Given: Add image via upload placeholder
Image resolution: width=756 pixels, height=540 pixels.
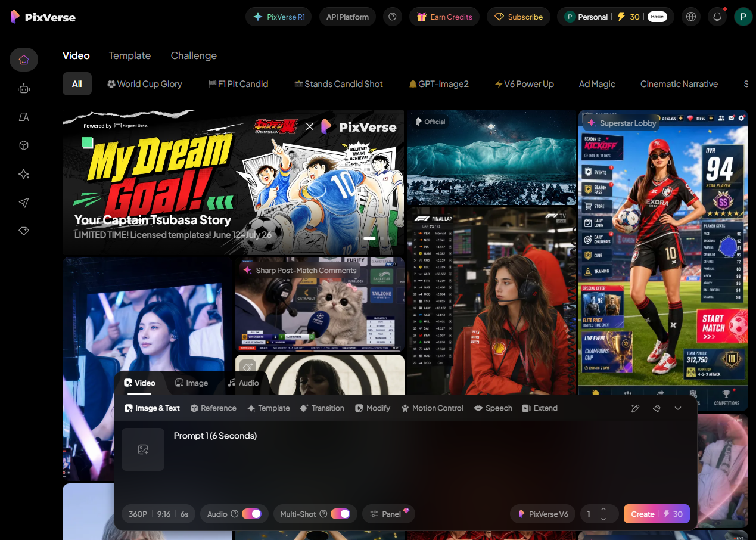Looking at the screenshot, I should pos(143,449).
